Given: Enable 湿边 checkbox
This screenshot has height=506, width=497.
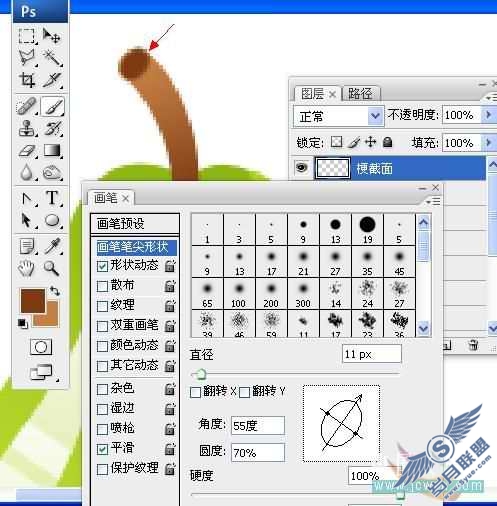Looking at the screenshot, I should point(102,409).
